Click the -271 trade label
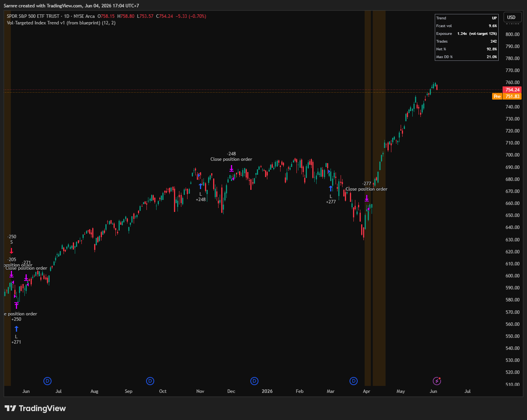 26,263
